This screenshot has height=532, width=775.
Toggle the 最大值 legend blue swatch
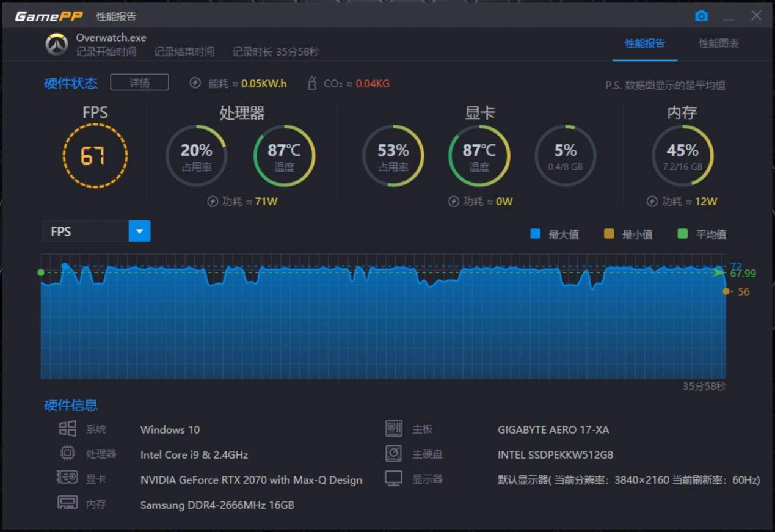[536, 233]
